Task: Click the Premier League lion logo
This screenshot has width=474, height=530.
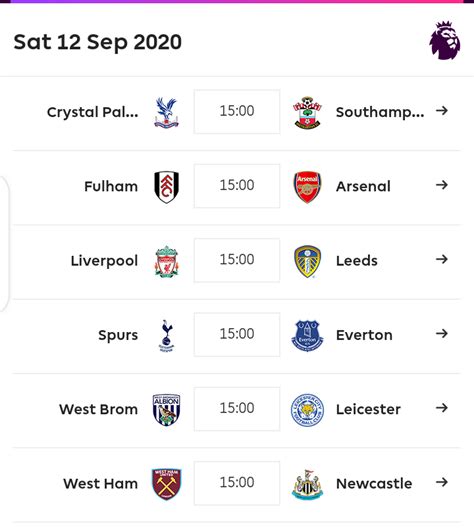Action: click(445, 40)
